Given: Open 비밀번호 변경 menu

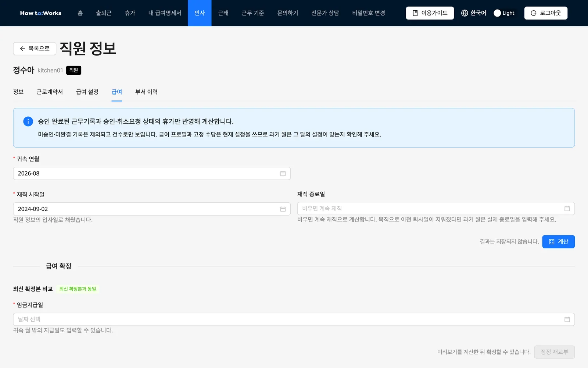Looking at the screenshot, I should click(x=369, y=13).
